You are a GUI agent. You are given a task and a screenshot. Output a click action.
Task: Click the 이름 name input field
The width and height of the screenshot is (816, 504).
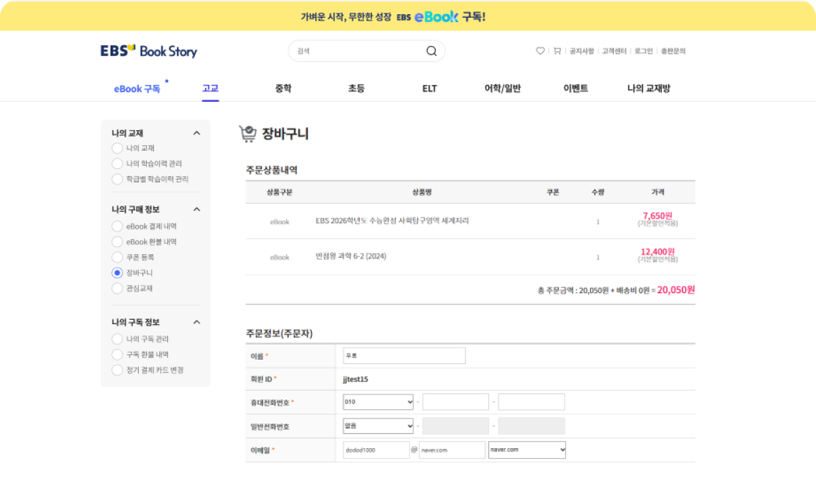(x=404, y=356)
